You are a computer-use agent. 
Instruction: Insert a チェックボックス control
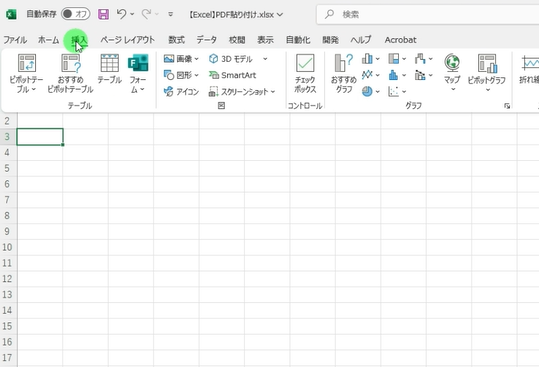point(305,73)
